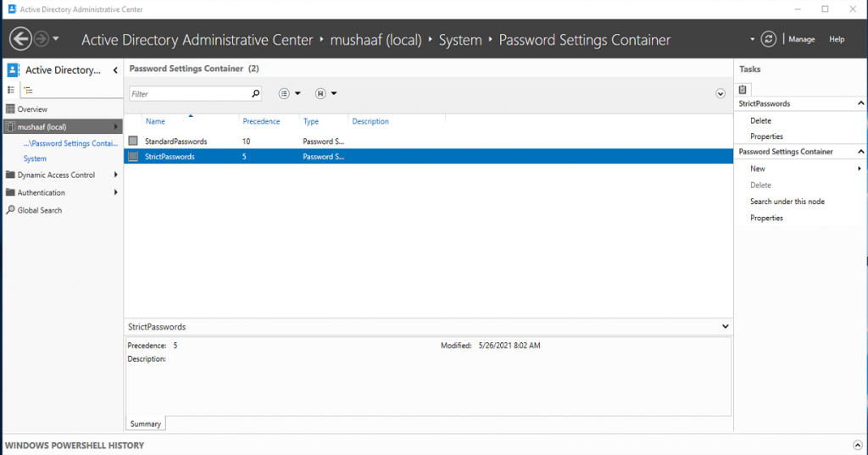Viewport: 868px width, 455px height.
Task: Collapse Password Settings Container tasks section
Action: click(861, 152)
